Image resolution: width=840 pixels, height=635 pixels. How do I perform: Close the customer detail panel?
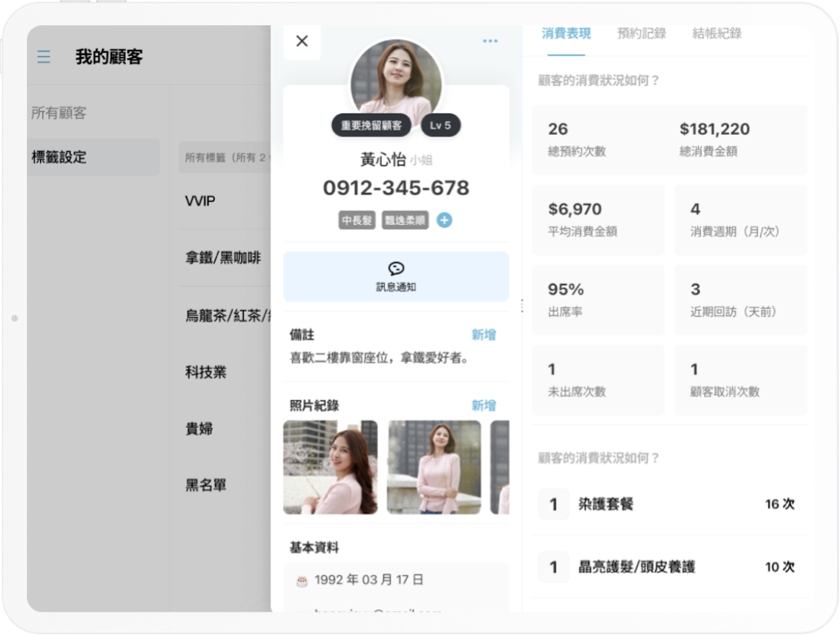302,41
